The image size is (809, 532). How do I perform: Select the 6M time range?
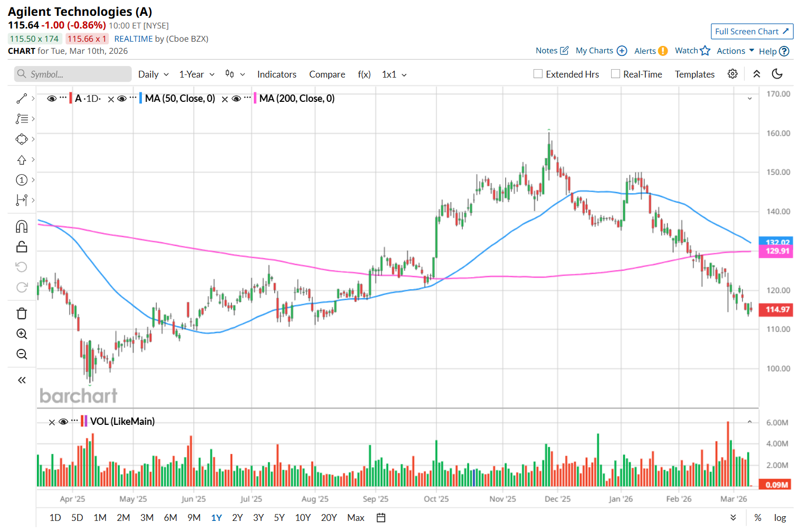pyautogui.click(x=170, y=518)
